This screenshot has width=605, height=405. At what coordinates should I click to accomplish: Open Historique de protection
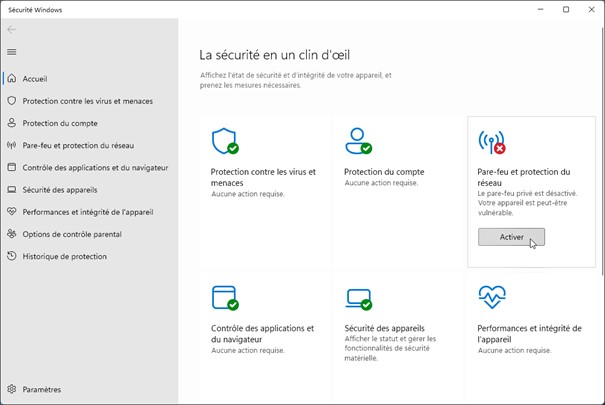point(64,256)
